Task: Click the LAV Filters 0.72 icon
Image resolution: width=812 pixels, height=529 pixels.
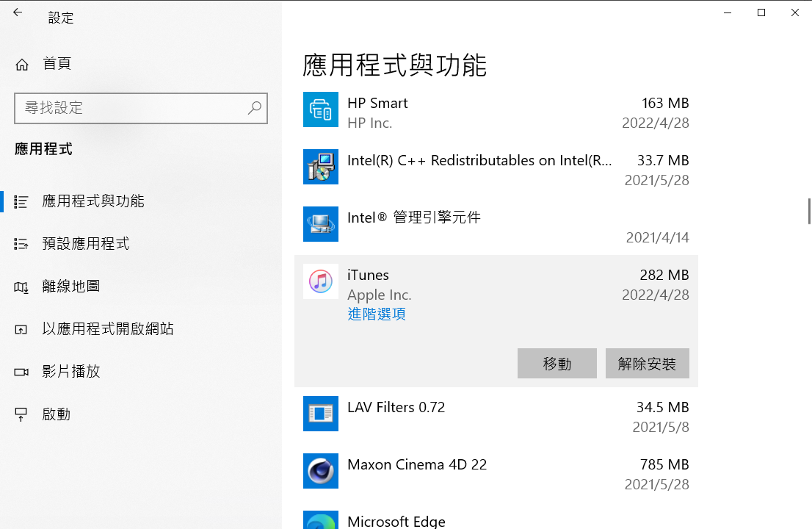Action: [x=321, y=414]
